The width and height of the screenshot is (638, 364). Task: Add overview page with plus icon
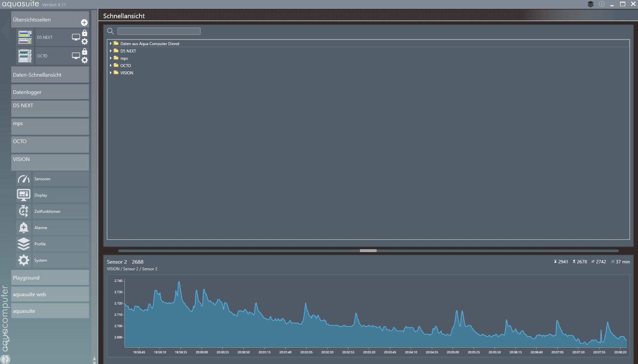[84, 22]
